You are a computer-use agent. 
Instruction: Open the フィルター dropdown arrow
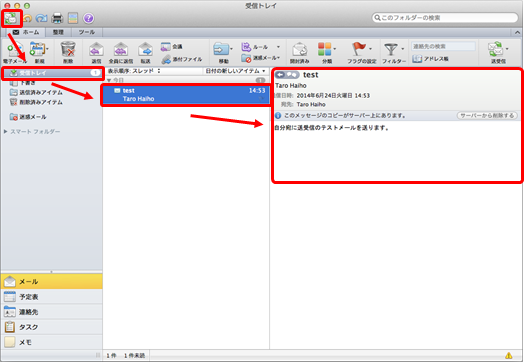pyautogui.click(x=402, y=49)
